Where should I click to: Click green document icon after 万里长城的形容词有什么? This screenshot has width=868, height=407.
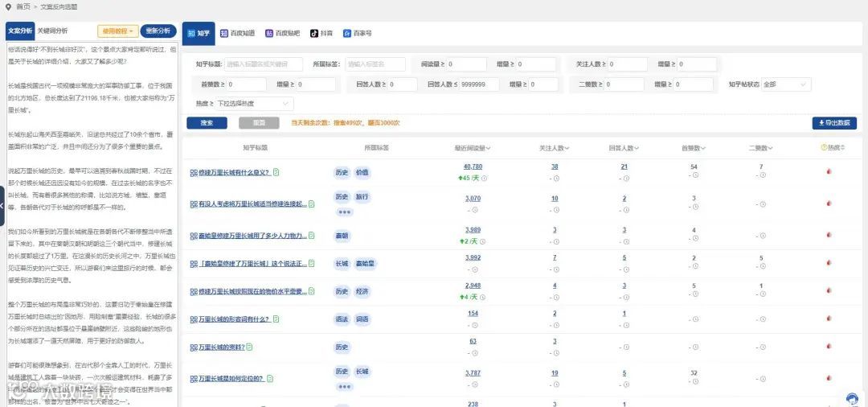(276, 319)
